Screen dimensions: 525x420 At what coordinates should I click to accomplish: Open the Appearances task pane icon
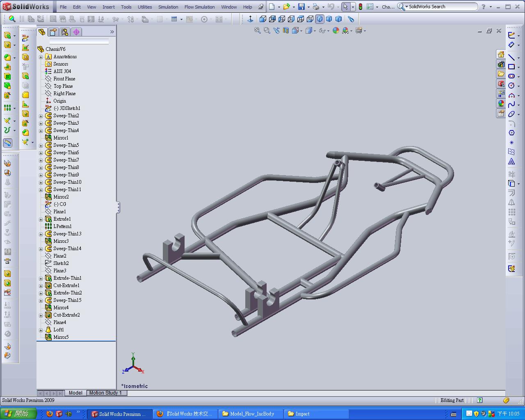click(x=501, y=103)
